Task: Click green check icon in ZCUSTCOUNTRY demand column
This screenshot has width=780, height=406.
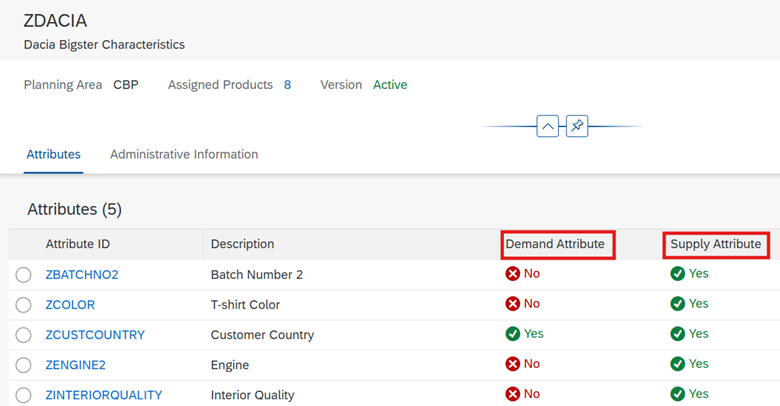Action: click(513, 334)
